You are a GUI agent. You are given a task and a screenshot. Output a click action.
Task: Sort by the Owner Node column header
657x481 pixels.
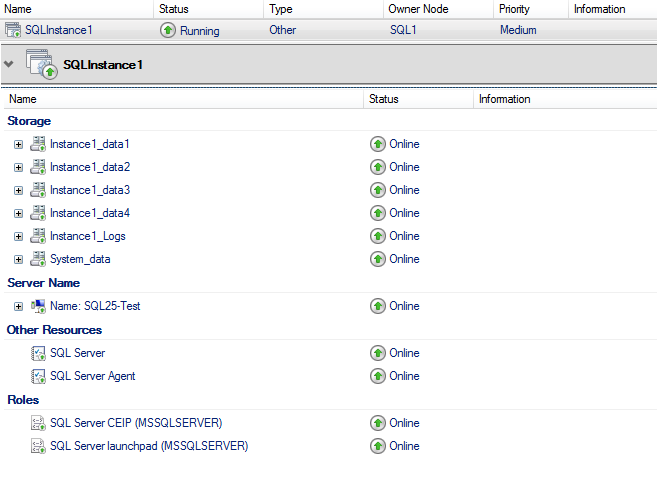coord(438,9)
